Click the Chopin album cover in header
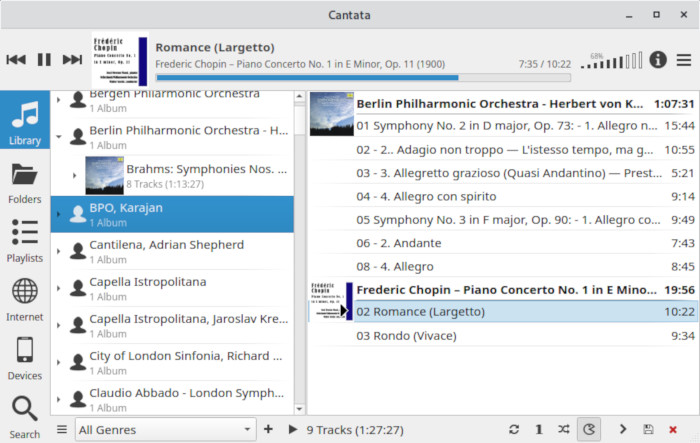Image resolution: width=700 pixels, height=443 pixels. tap(120, 60)
